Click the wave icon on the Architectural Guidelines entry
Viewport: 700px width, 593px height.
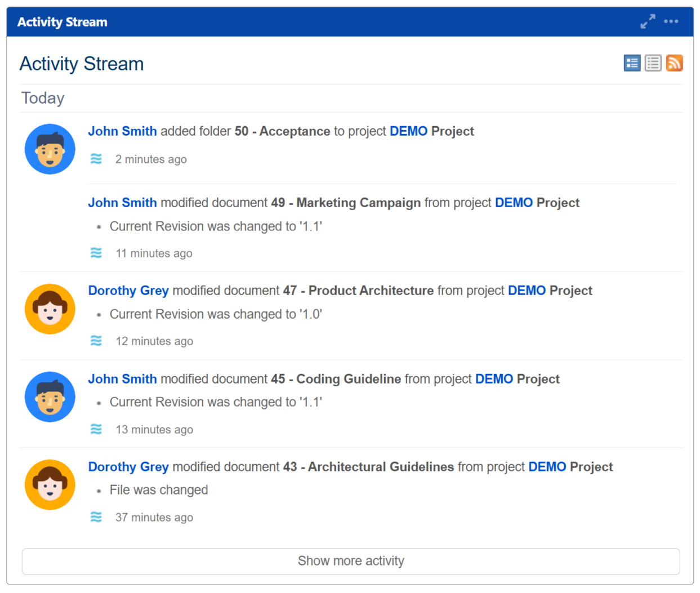click(96, 517)
